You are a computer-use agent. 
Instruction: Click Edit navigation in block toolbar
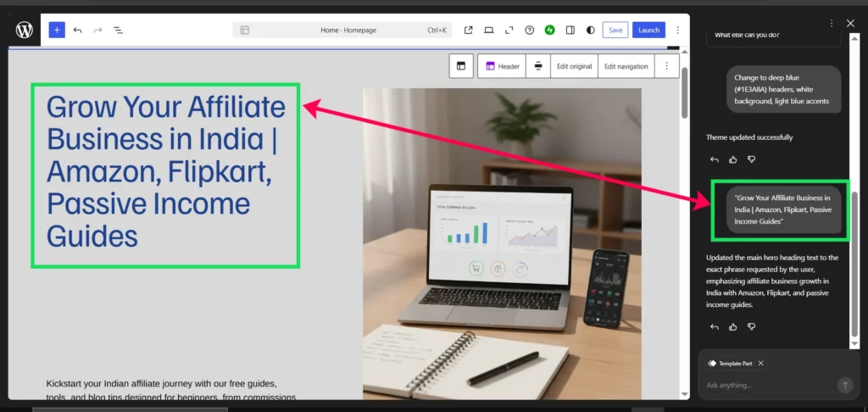(x=626, y=66)
